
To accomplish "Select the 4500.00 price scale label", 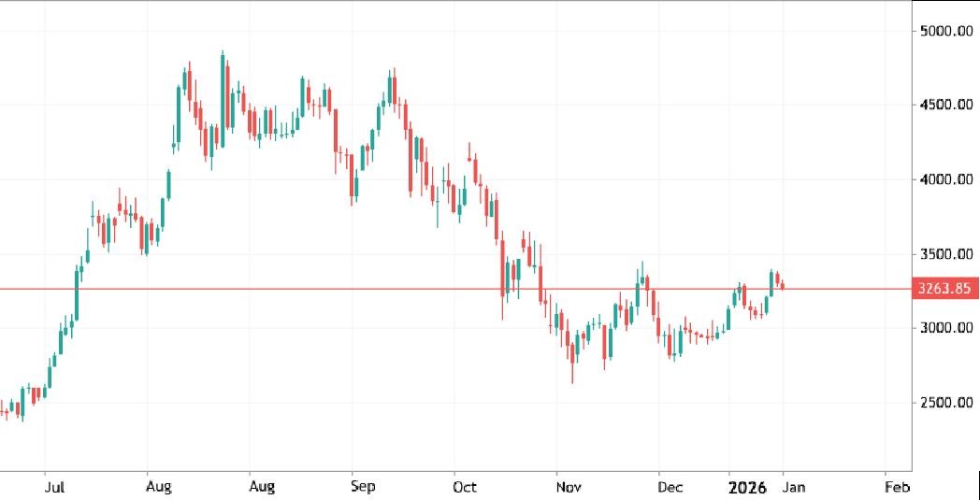I will [x=945, y=105].
